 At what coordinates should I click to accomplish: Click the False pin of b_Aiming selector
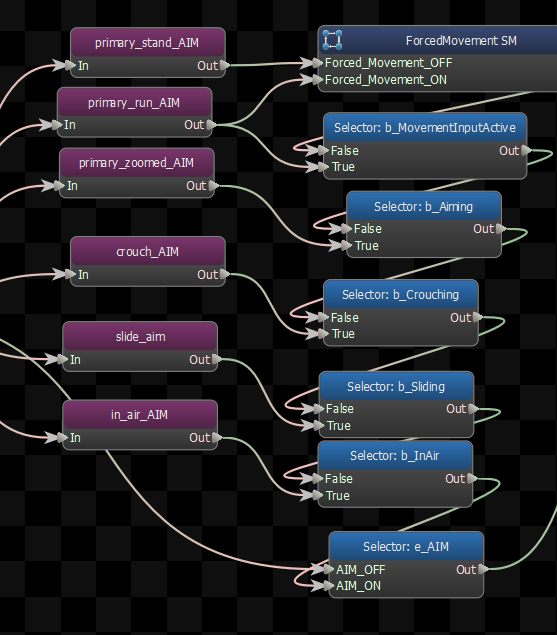tap(347, 229)
